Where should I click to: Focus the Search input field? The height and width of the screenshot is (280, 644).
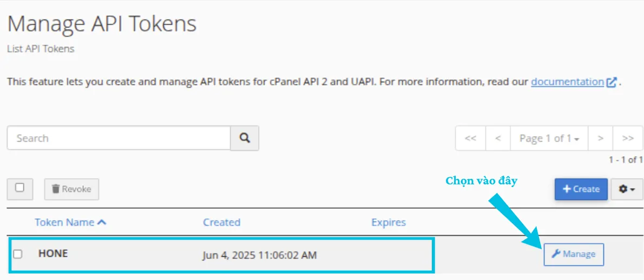pyautogui.click(x=119, y=138)
